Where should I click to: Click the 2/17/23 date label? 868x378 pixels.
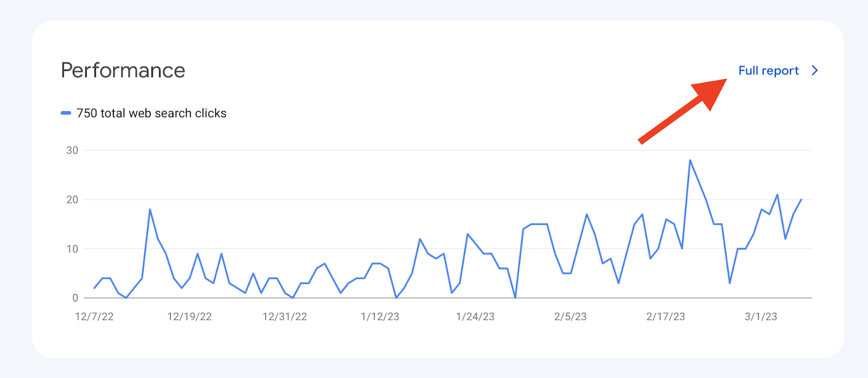click(x=666, y=317)
